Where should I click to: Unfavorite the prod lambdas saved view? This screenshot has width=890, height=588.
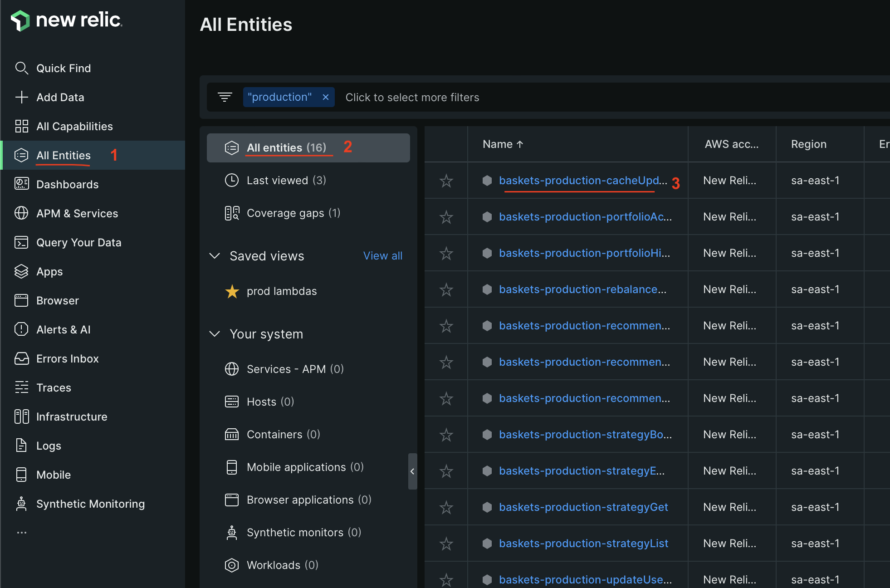(x=232, y=292)
